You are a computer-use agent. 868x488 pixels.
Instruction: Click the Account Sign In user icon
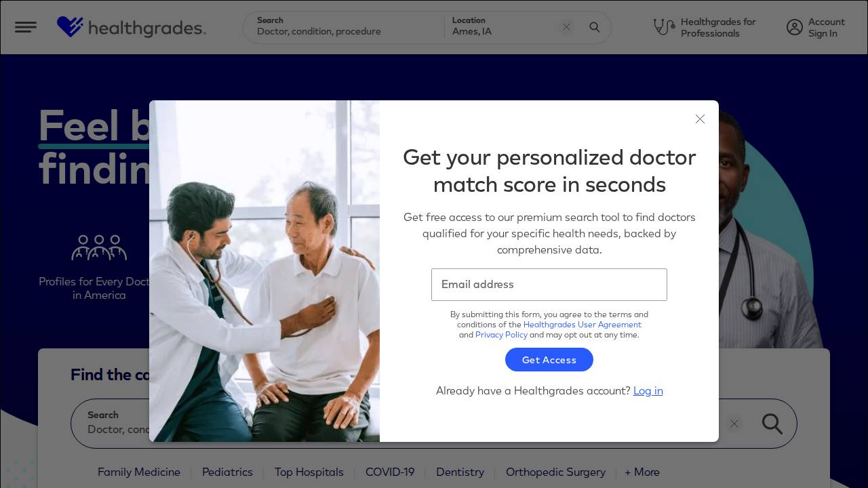[x=795, y=27]
